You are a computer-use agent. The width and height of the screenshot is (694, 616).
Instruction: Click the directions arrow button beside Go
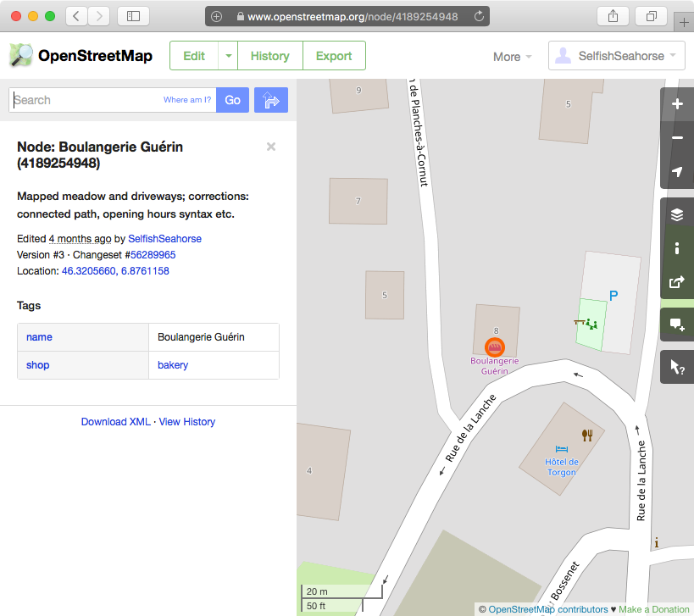271,100
